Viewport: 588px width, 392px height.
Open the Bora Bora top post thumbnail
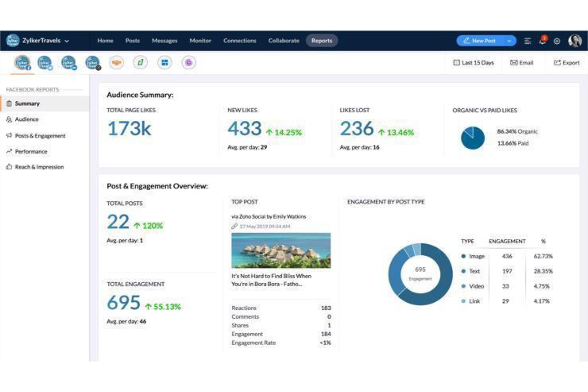[x=280, y=250]
